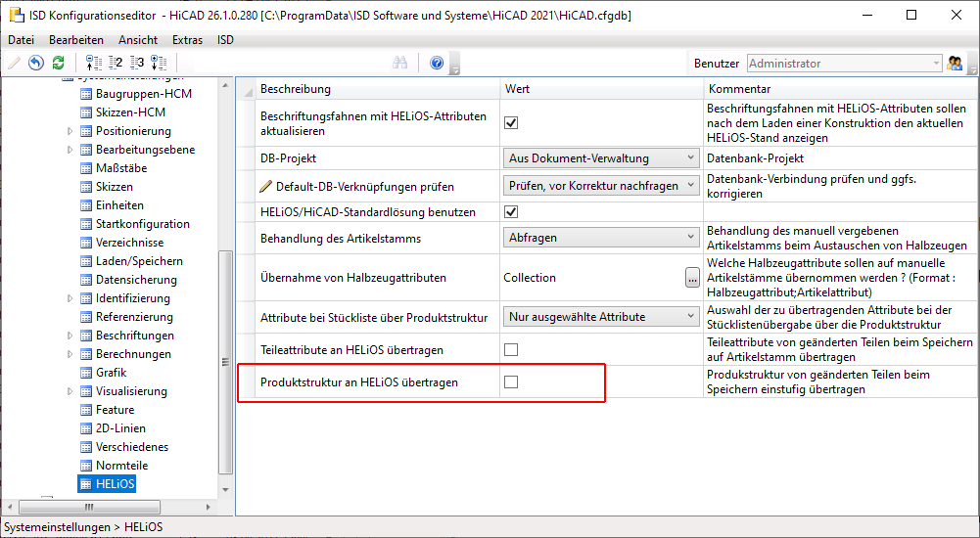980x538 pixels.
Task: Select Baugruppen-HCM in the tree
Action: click(143, 94)
